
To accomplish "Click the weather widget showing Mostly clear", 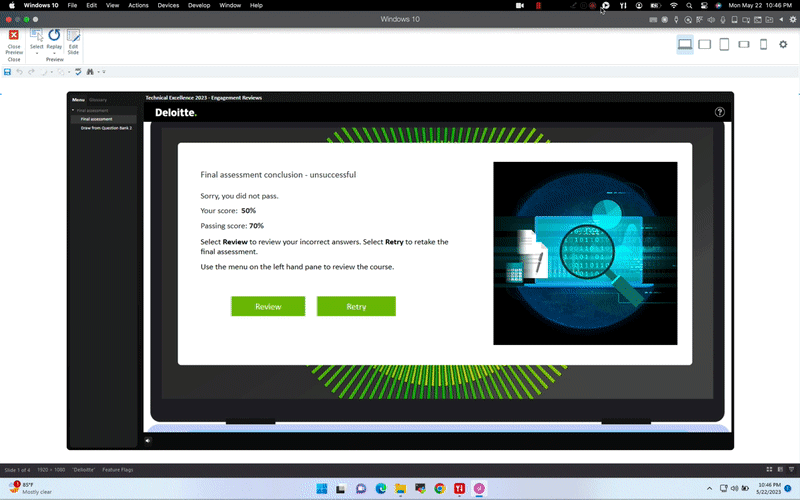I will [x=31, y=488].
